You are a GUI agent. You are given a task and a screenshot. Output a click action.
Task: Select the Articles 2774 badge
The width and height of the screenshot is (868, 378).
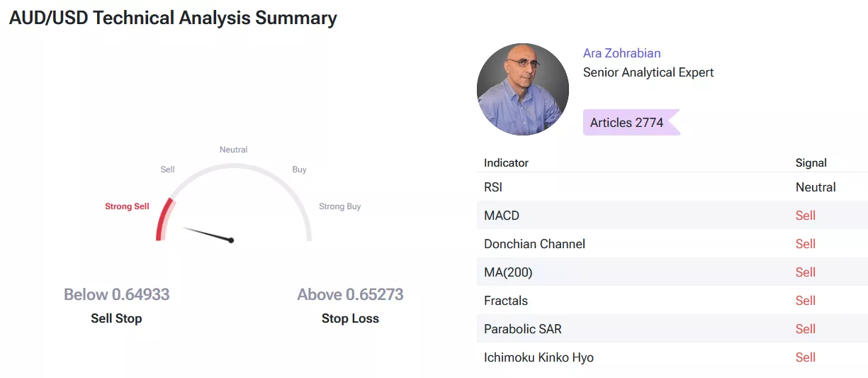coord(631,123)
